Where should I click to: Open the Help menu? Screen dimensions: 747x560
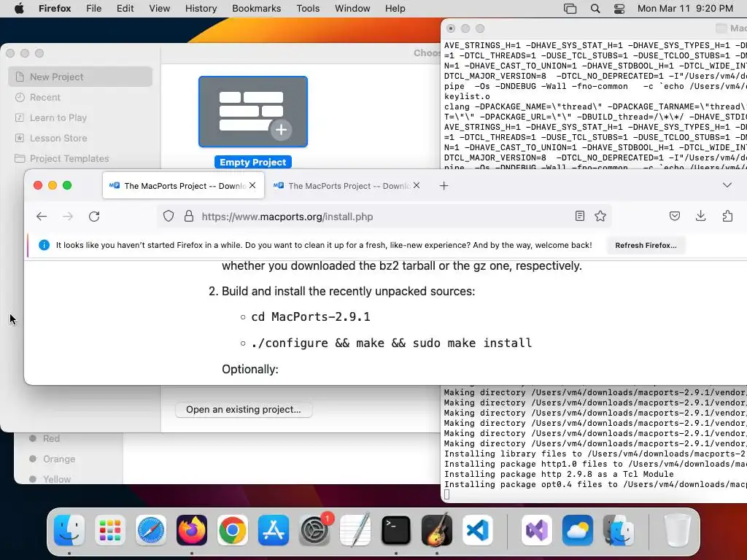tap(395, 9)
